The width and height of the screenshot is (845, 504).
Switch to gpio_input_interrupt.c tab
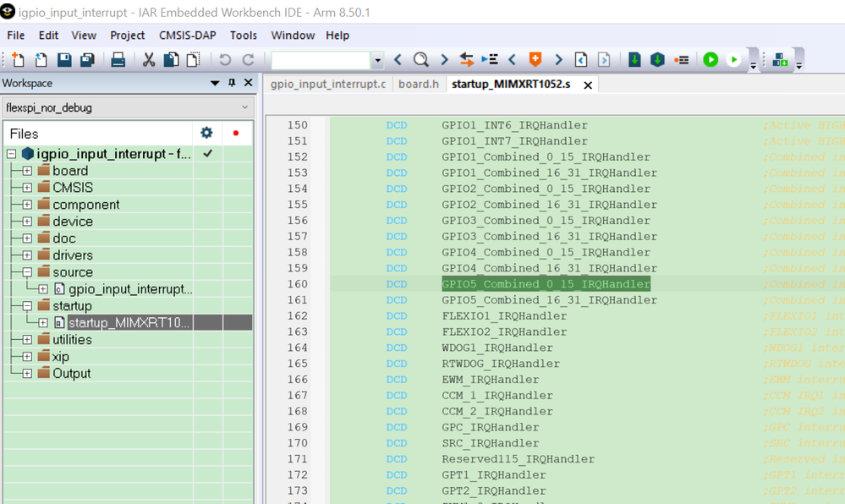(x=327, y=84)
